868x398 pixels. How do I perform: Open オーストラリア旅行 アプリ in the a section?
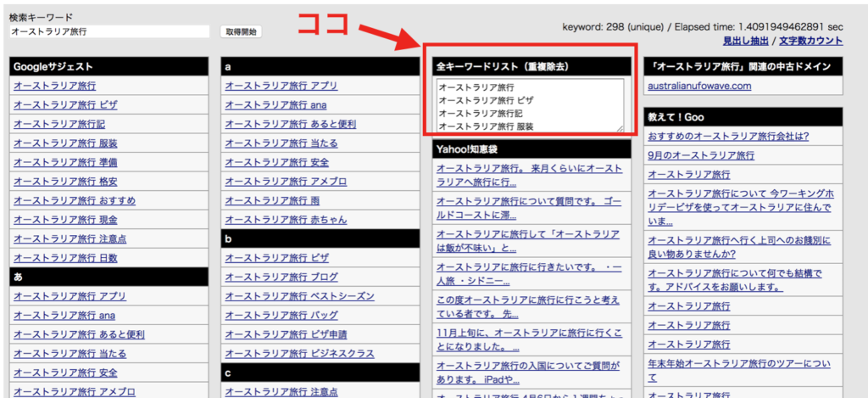tap(281, 86)
